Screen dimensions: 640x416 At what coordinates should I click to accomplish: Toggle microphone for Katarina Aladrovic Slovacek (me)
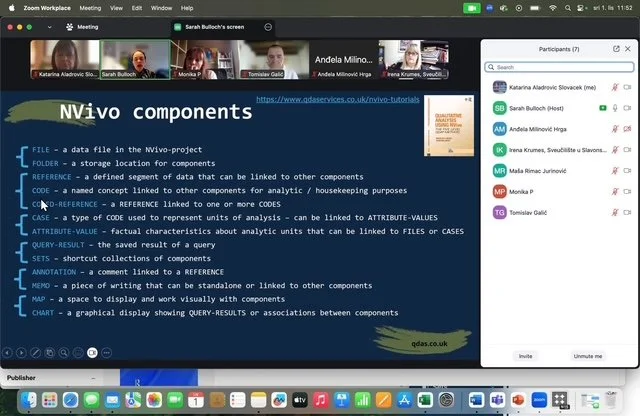click(615, 87)
